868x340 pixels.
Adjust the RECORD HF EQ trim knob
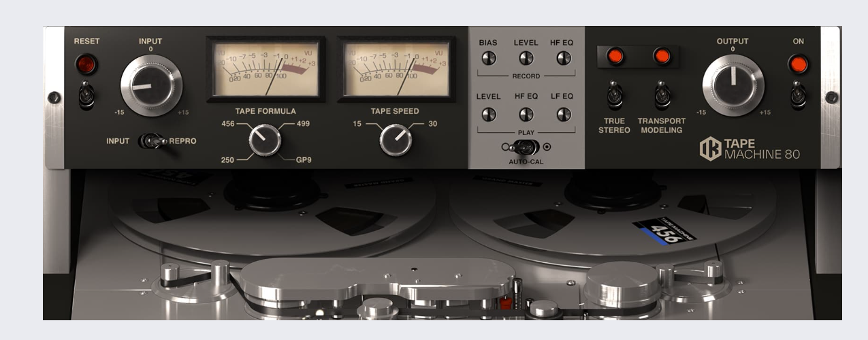[563, 58]
